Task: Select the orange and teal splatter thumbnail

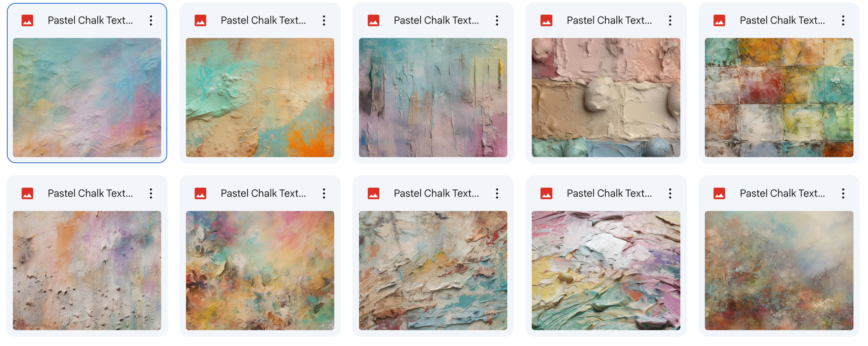Action: tap(260, 97)
